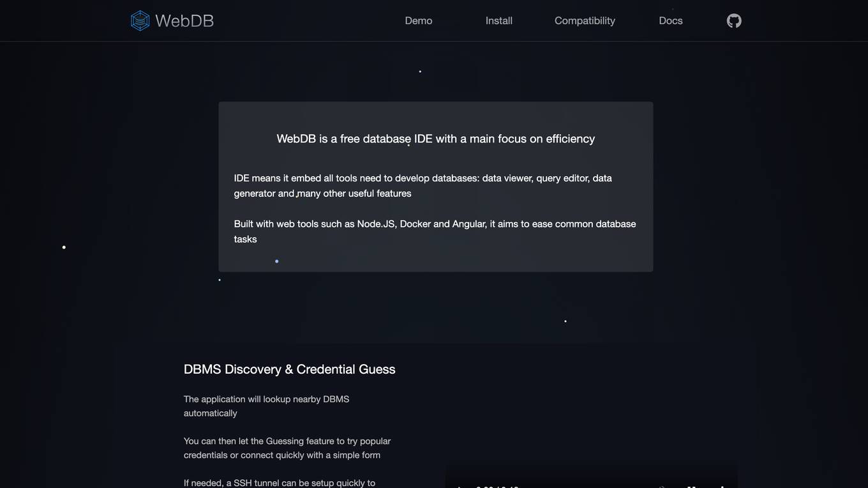Select Compatibility in the navigation bar
The width and height of the screenshot is (868, 488).
tap(585, 20)
